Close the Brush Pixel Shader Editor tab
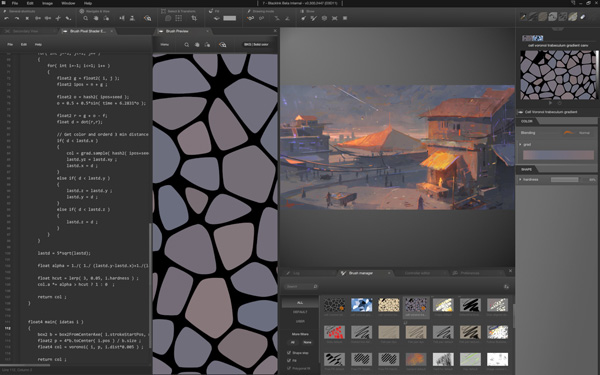This screenshot has height=375, width=600. [112, 31]
